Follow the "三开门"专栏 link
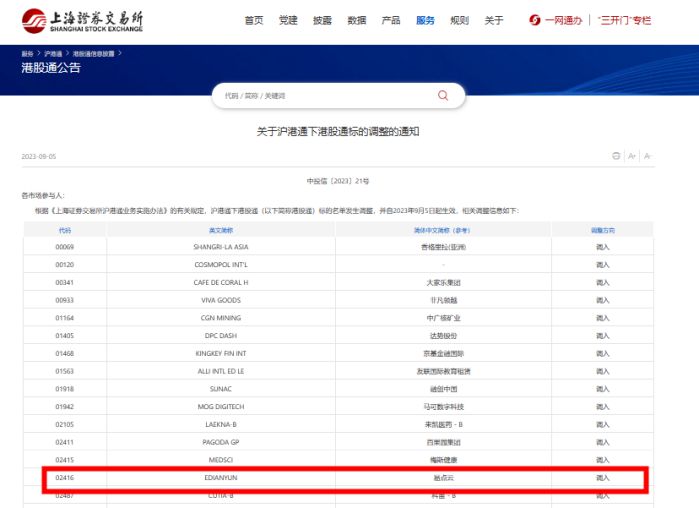The width and height of the screenshot is (699, 508). point(625,20)
